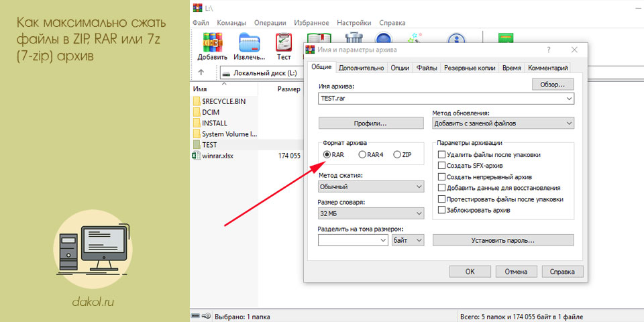Enable Удалить файлы после упаковки
Image resolution: width=644 pixels, height=322 pixels.
(x=441, y=155)
